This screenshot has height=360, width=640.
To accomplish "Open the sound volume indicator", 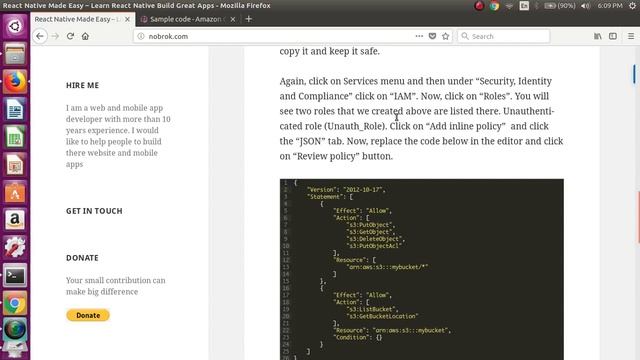I will pos(585,6).
